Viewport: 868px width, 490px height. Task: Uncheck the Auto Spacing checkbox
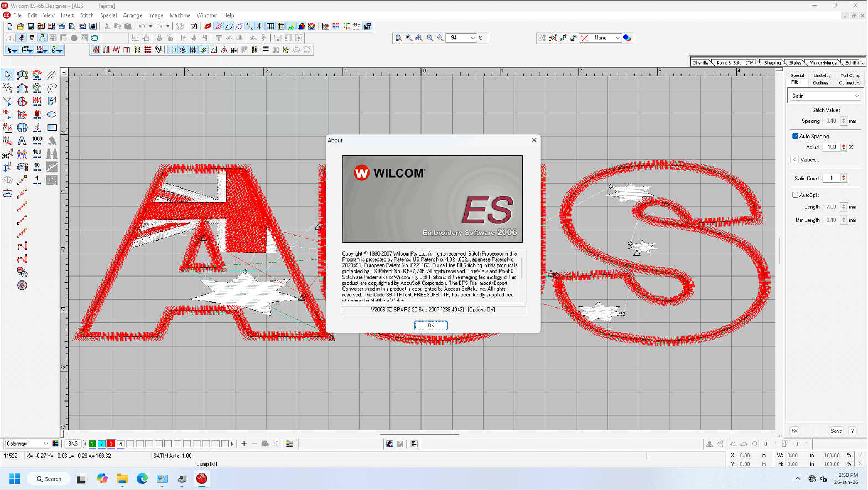[795, 136]
